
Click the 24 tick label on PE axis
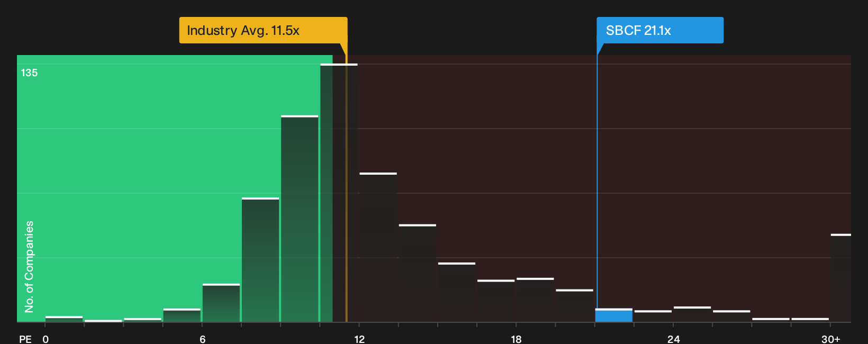[673, 339]
